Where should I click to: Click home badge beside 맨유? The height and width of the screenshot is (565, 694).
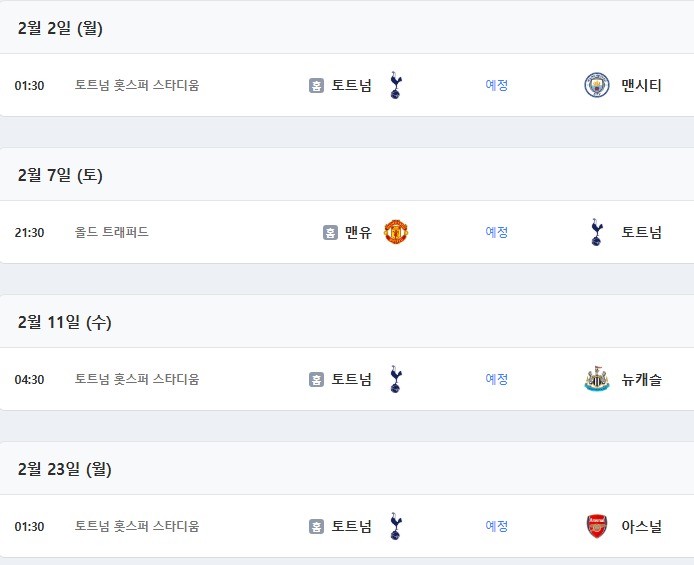330,232
